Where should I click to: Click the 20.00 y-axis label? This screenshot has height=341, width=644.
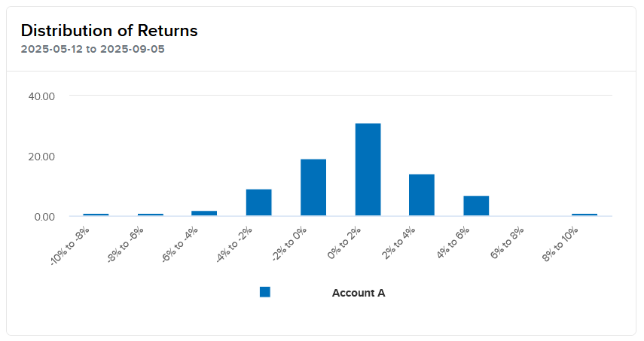point(41,157)
